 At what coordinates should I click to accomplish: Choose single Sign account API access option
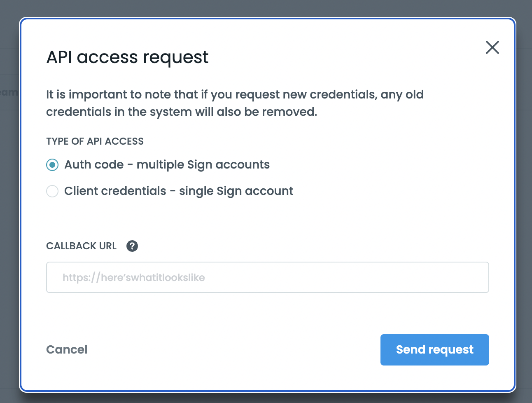click(x=52, y=191)
